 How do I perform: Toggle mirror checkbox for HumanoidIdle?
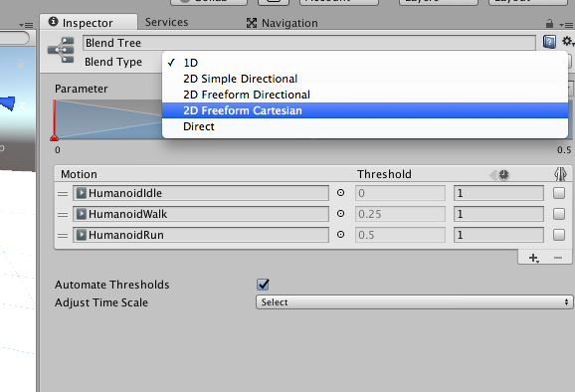point(559,193)
